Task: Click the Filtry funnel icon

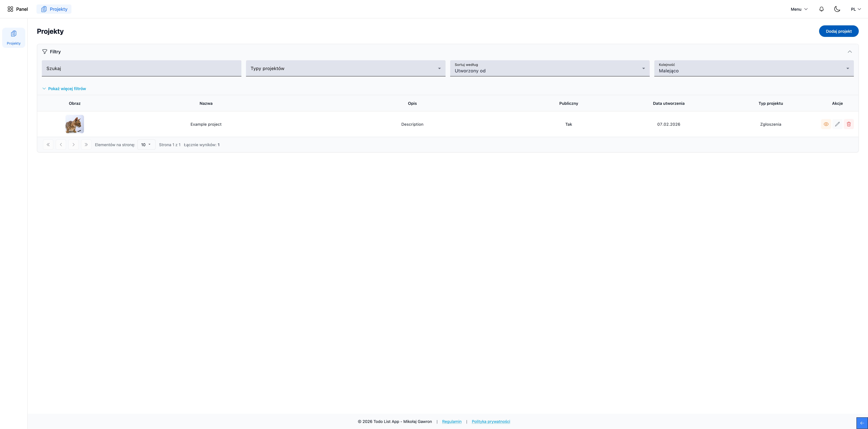Action: point(44,51)
